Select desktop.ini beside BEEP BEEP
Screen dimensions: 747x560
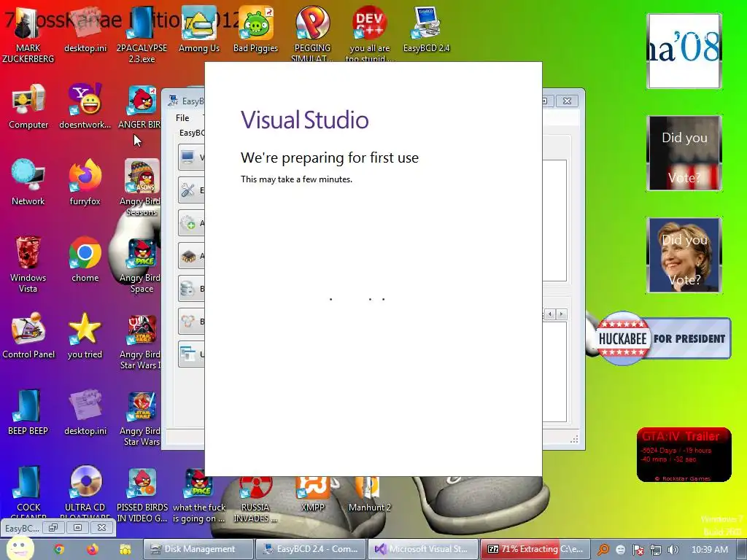[x=85, y=413]
